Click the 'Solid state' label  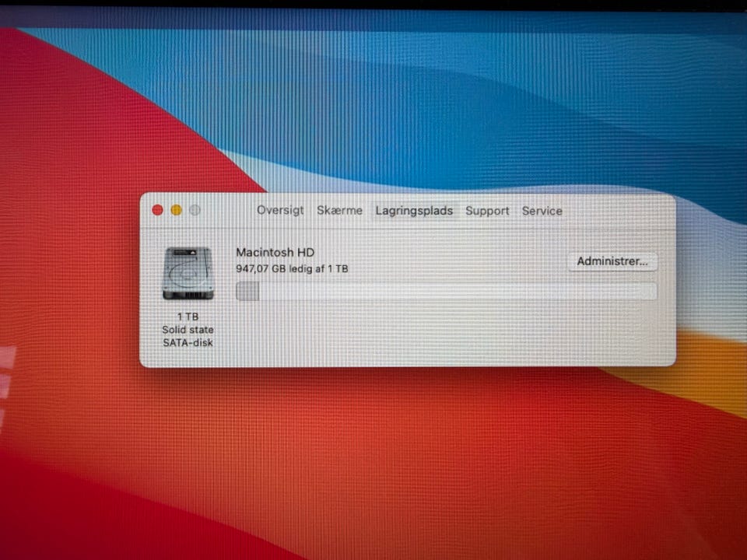188,330
